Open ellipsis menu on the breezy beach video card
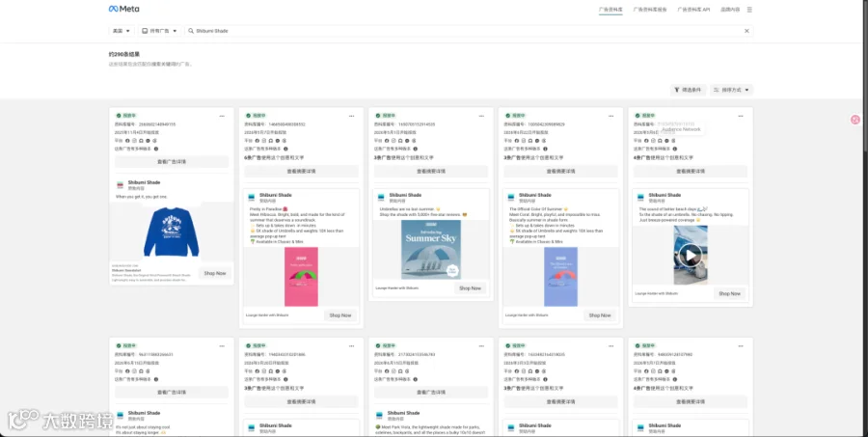 [x=741, y=116]
